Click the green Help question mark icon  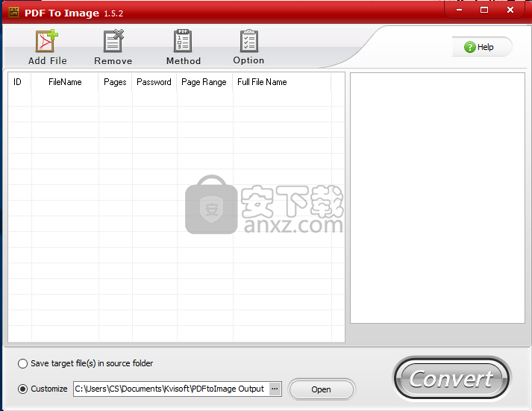[469, 47]
